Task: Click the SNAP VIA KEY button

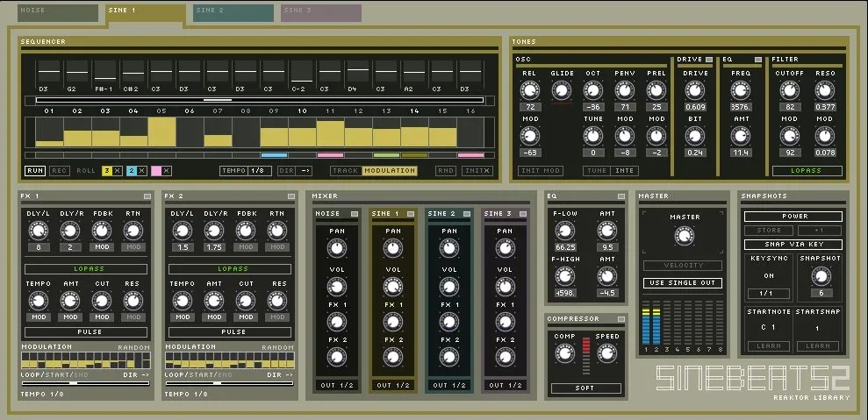Action: click(793, 245)
